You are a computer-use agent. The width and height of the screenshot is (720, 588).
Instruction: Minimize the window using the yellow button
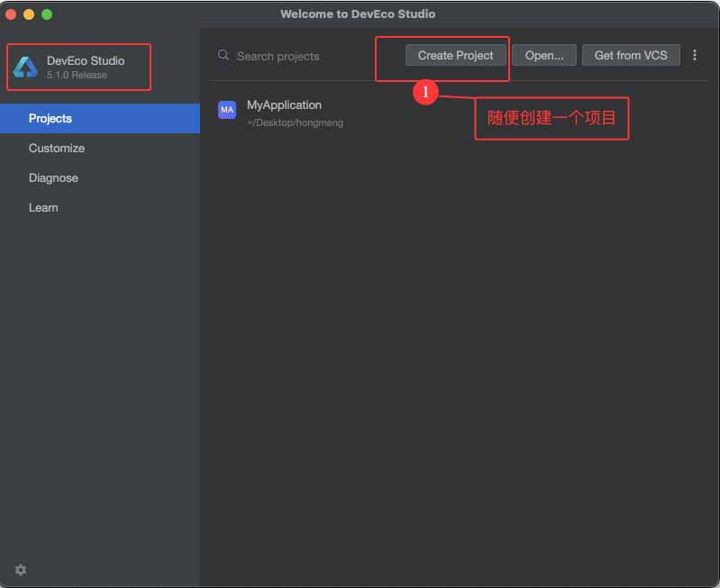(x=29, y=14)
